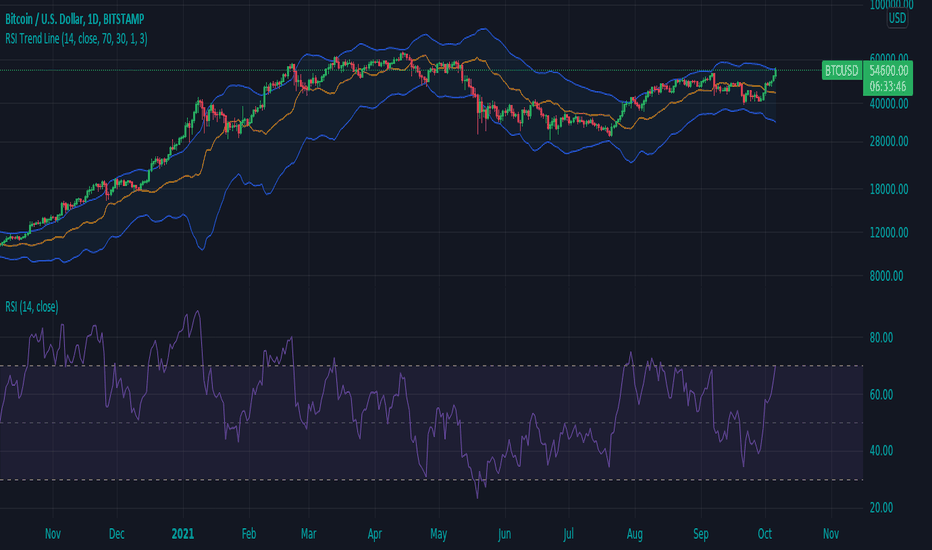Click the RSI 40.00 axis label
The width and height of the screenshot is (932, 550).
[881, 451]
